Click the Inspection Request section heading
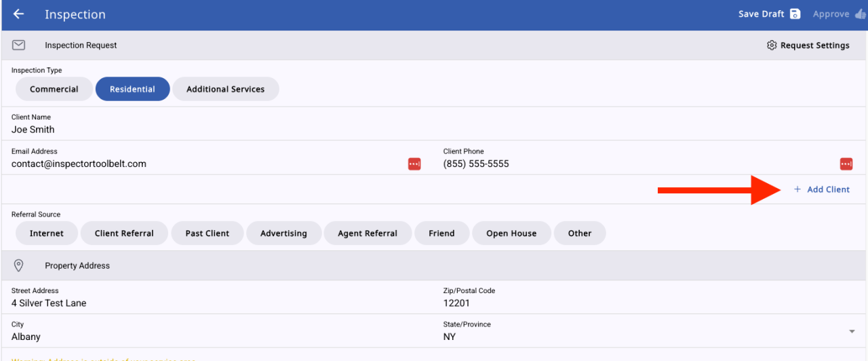The image size is (868, 361). [x=81, y=45]
